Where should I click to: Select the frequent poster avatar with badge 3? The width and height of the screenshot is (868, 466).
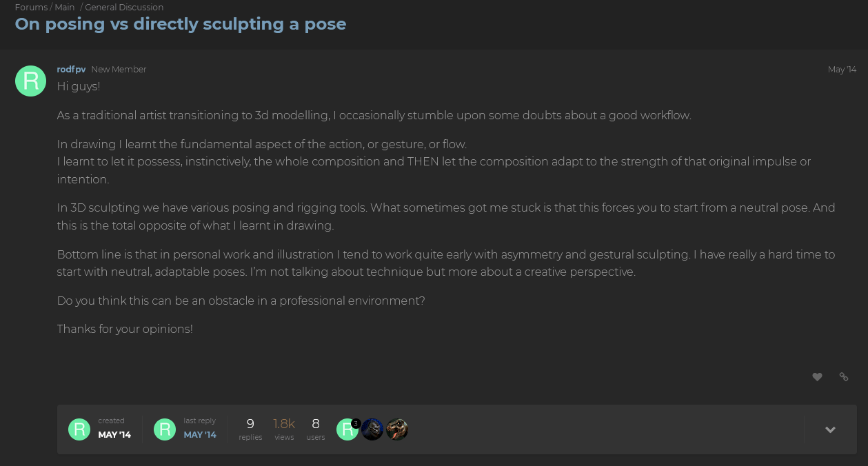(347, 429)
